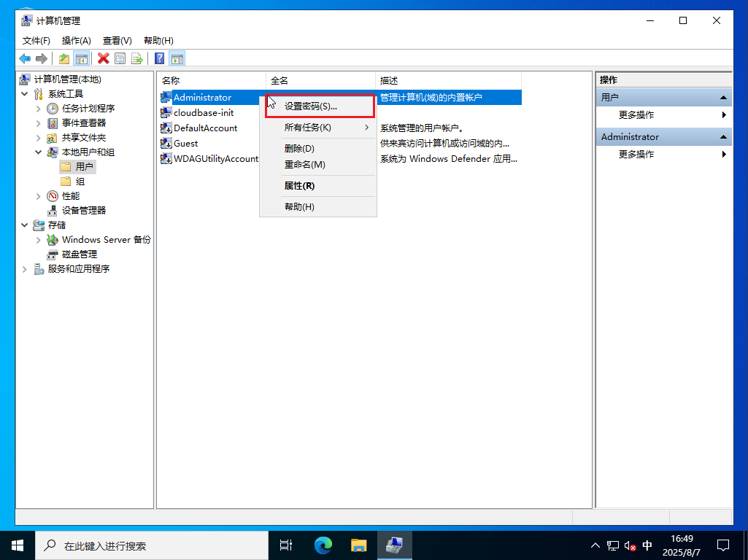
Task: Open 操作(A) menu
Action: pyautogui.click(x=77, y=41)
